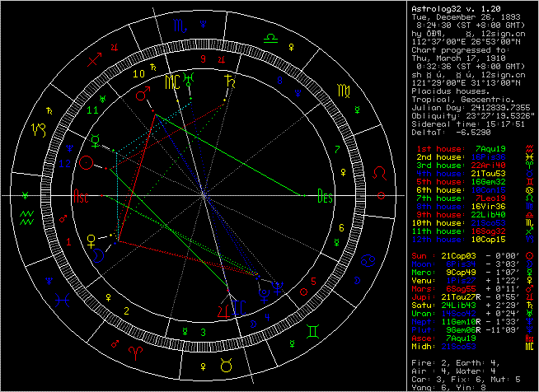Click the Leo glyph on the zodiac ring

380,174
